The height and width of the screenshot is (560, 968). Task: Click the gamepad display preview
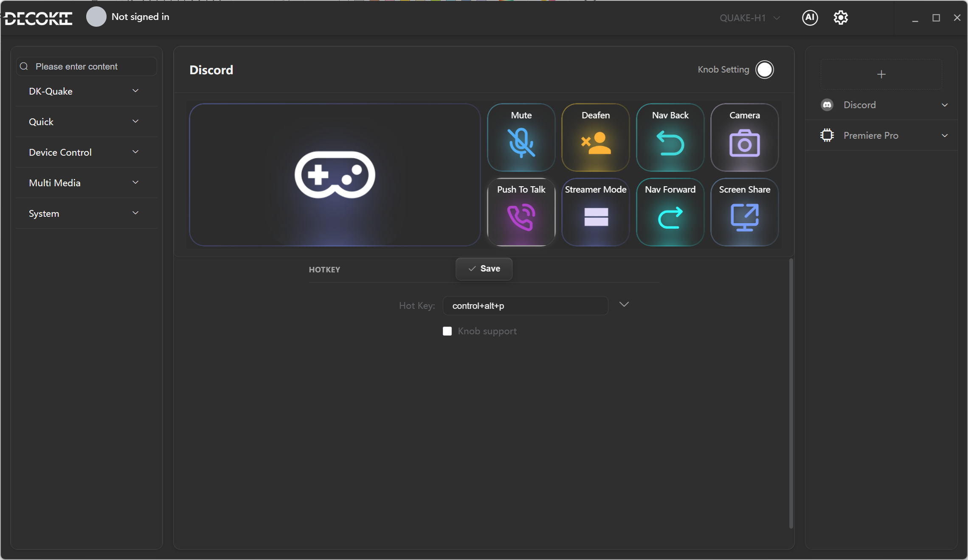(335, 175)
